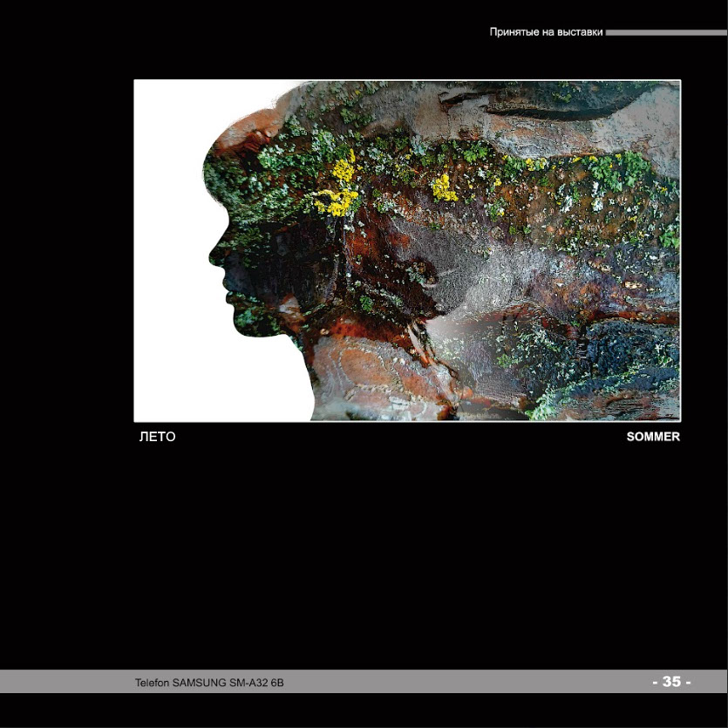728x728 pixels.
Task: Click the page number "- 35 -"
Action: point(671,682)
